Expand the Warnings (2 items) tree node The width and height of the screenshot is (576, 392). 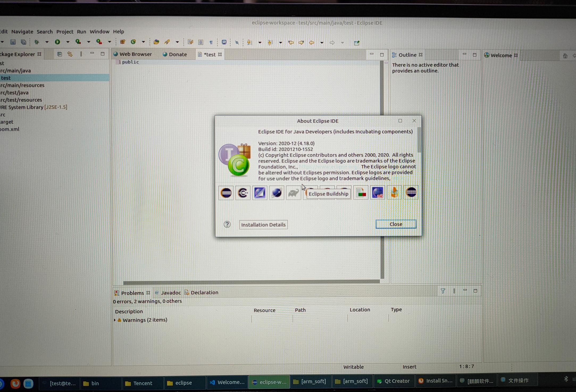pyautogui.click(x=115, y=320)
